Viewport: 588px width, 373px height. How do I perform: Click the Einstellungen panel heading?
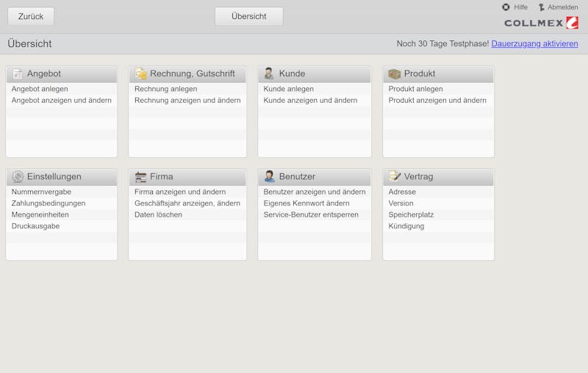pos(54,177)
